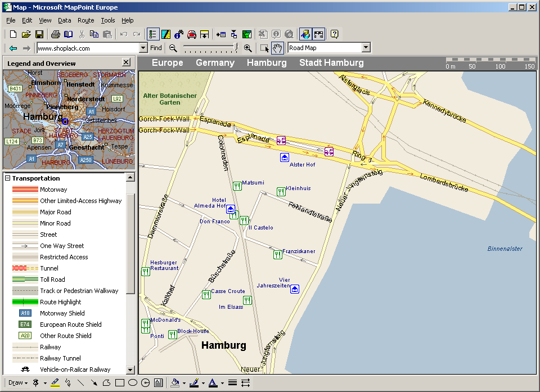This screenshot has height=392, width=540.
Task: Open the Tools menu
Action: click(x=108, y=20)
